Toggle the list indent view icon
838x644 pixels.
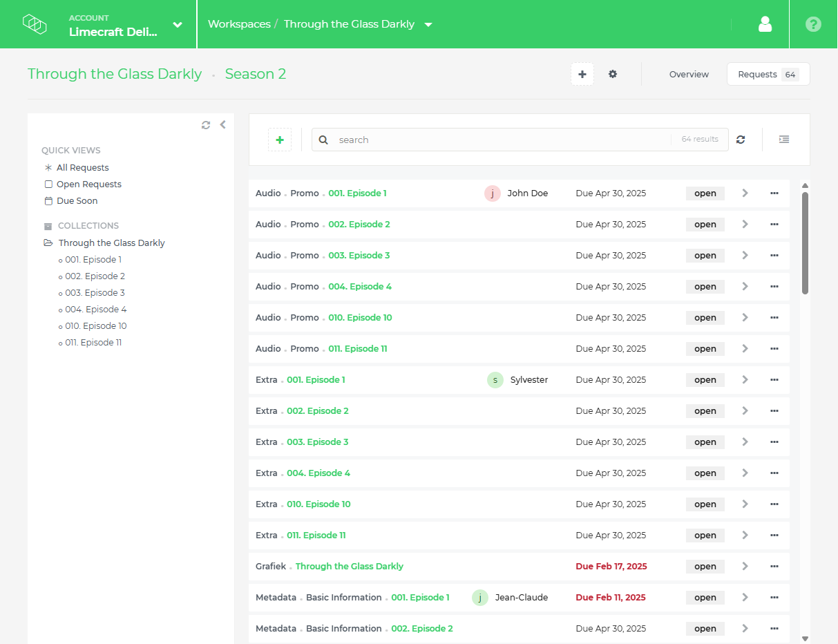click(784, 140)
